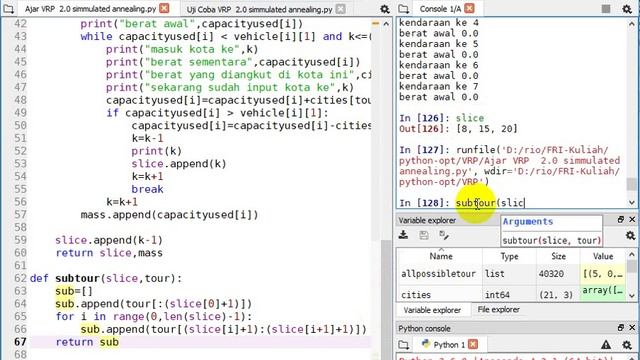Switch to Uji Coba VRP 2.0 simulated annealing.py tab
This screenshot has width=640, height=360.
[259, 9]
